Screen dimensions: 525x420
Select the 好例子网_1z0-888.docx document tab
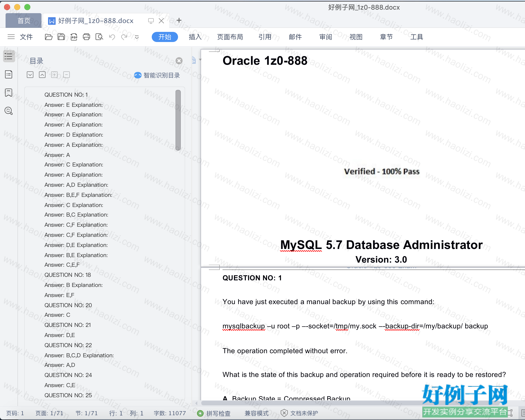click(96, 21)
